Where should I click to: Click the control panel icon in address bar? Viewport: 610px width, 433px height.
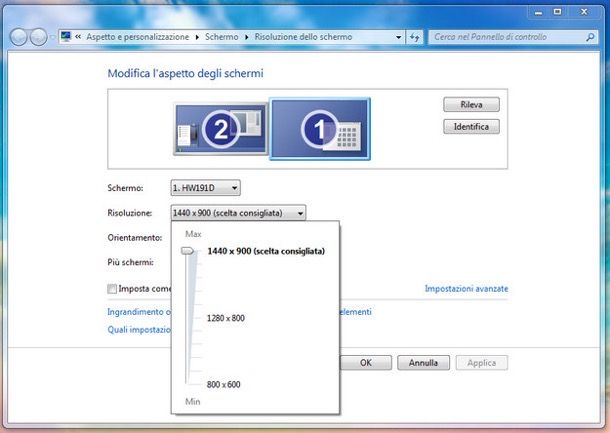click(x=66, y=36)
